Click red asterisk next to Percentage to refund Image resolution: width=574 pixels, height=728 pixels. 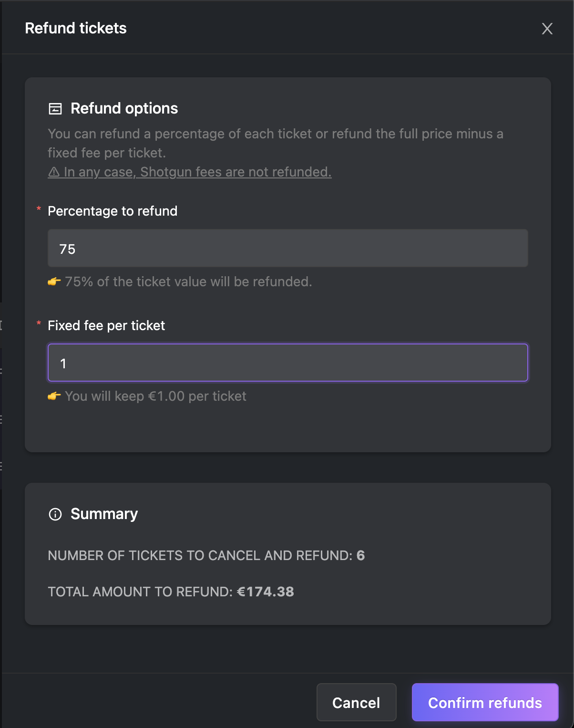pos(39,209)
